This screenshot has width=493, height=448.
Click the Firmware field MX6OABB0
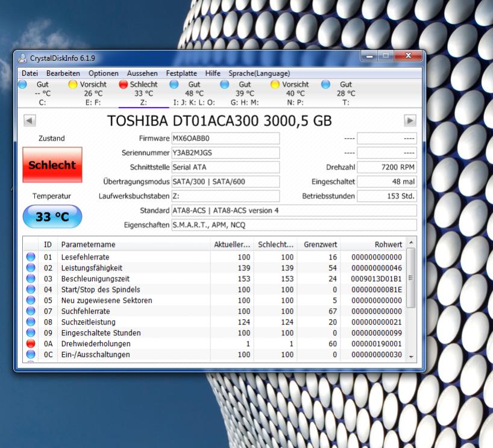(x=225, y=138)
